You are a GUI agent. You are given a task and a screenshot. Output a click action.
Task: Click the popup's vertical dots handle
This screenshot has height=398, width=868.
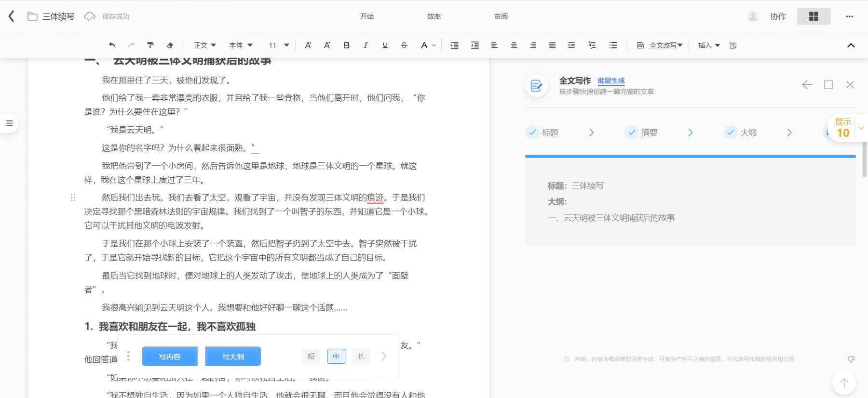tap(128, 356)
